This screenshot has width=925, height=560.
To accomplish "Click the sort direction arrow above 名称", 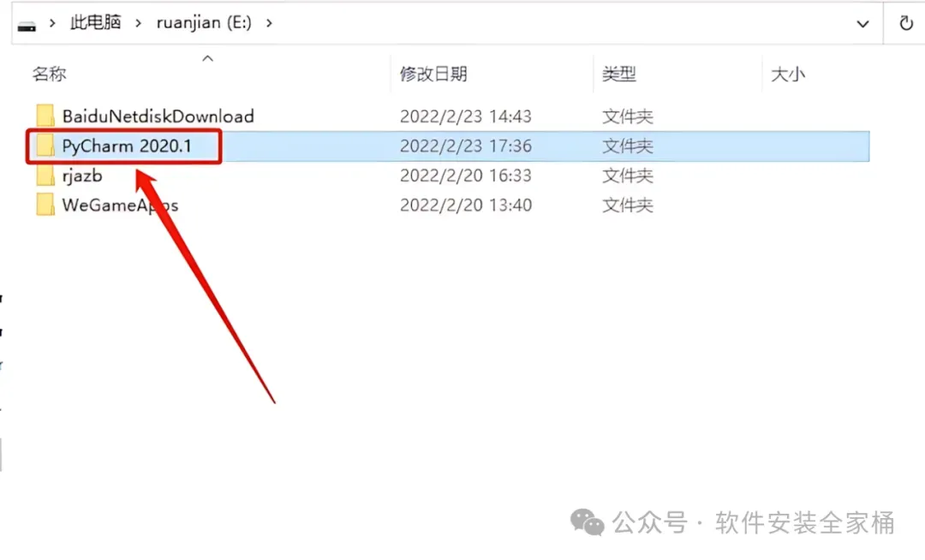I will pyautogui.click(x=207, y=58).
